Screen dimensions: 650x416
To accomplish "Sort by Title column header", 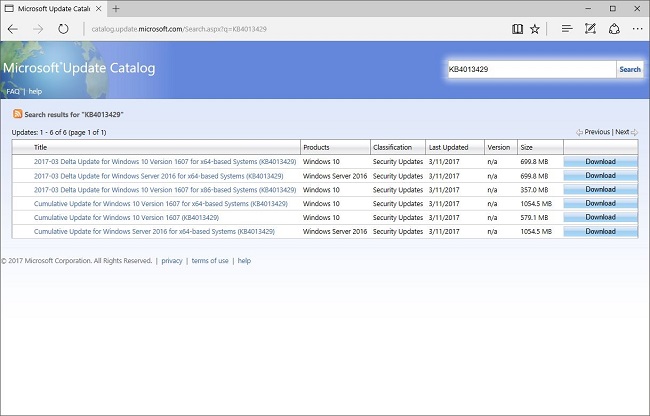I will 40,147.
